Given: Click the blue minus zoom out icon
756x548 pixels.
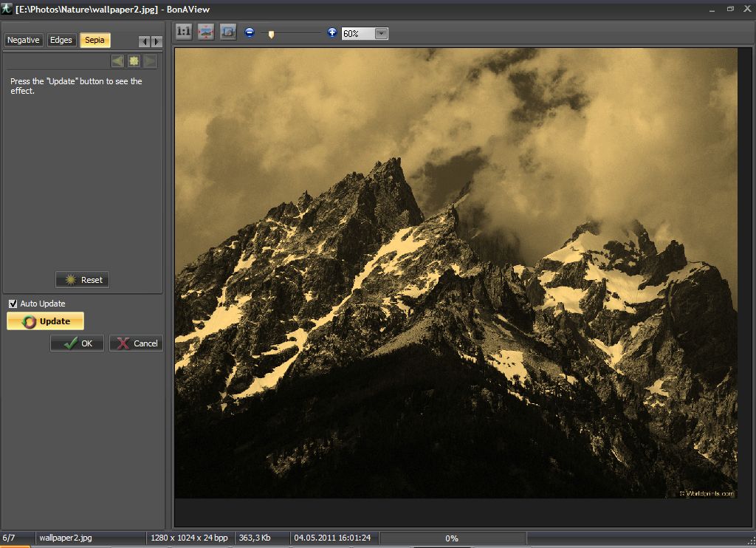Looking at the screenshot, I should (250, 33).
